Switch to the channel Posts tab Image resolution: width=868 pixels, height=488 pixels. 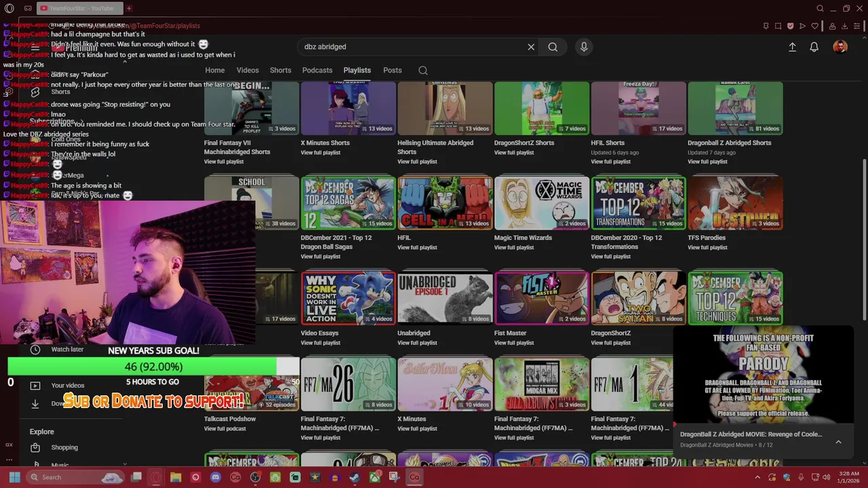coord(392,70)
